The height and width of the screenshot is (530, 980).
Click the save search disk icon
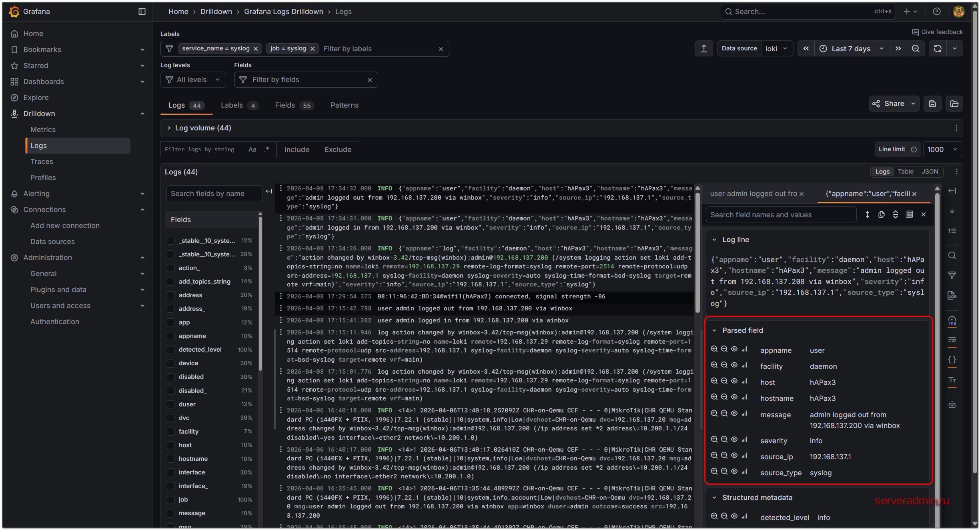[932, 104]
